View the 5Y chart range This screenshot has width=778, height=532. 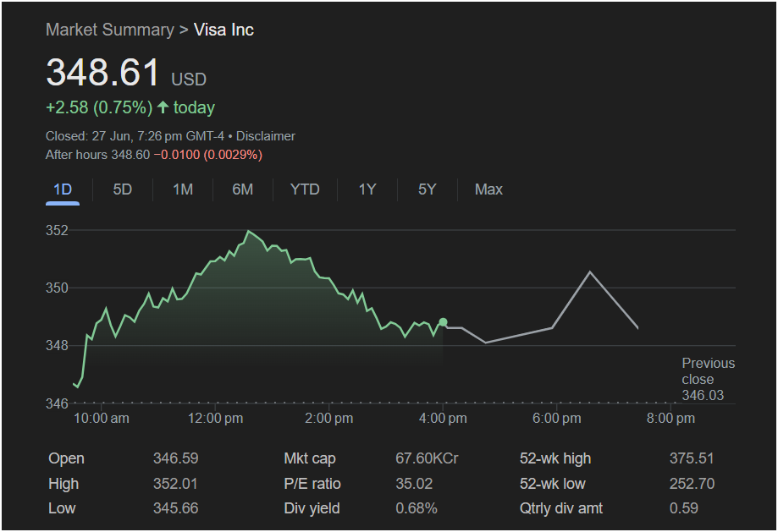(427, 189)
